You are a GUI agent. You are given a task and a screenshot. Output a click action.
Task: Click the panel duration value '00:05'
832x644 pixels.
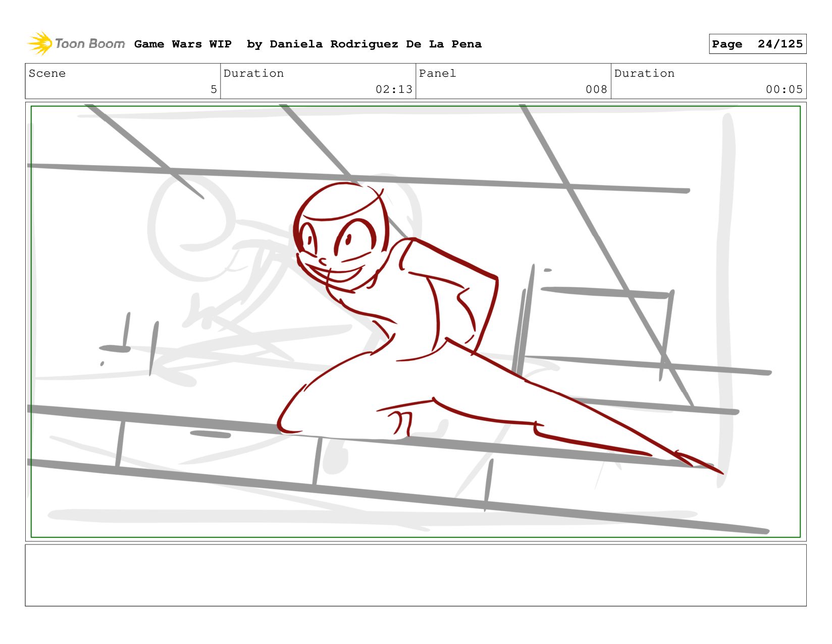(784, 89)
